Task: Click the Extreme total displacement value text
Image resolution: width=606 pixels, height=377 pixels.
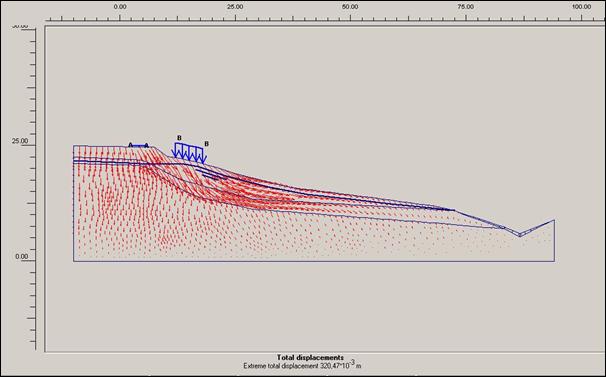Action: tap(302, 365)
